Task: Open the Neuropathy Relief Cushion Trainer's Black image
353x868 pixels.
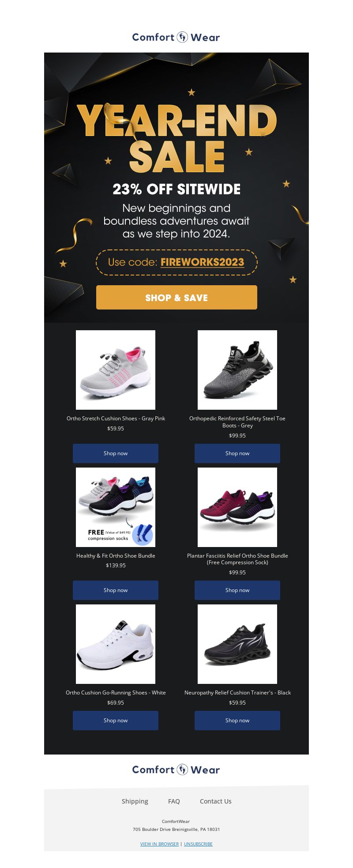Action: coord(237,644)
